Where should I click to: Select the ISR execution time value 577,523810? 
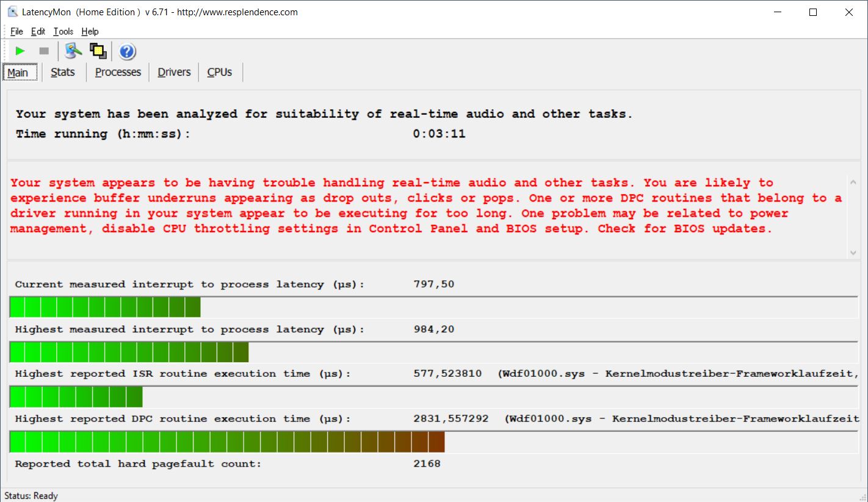tap(447, 374)
